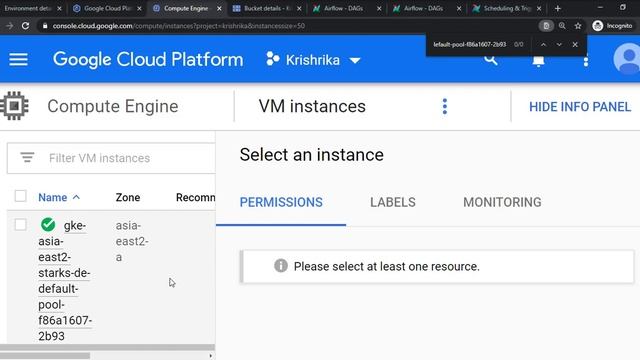The image size is (640, 360).
Task: Click the horizontal scrollbar under the instances table
Action: click(45, 356)
